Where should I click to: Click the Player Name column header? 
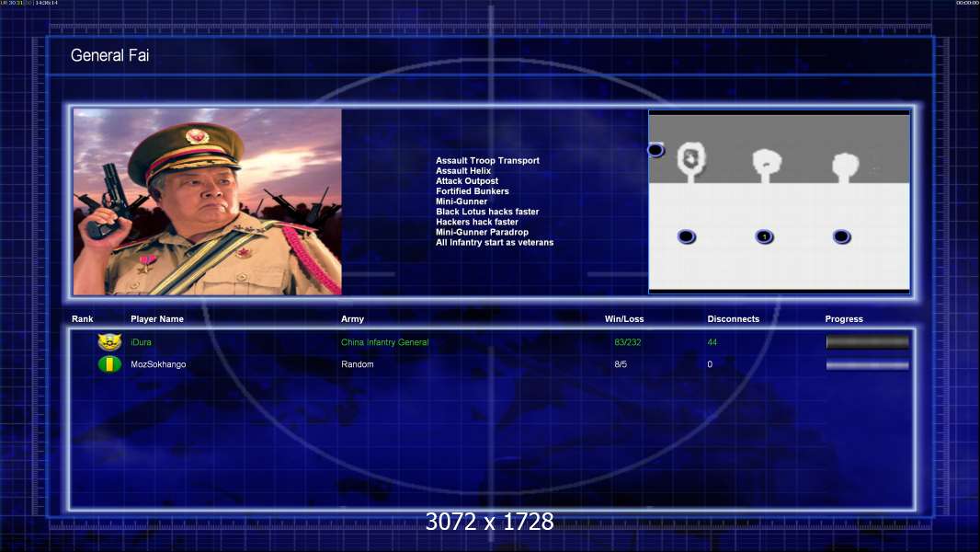point(157,319)
